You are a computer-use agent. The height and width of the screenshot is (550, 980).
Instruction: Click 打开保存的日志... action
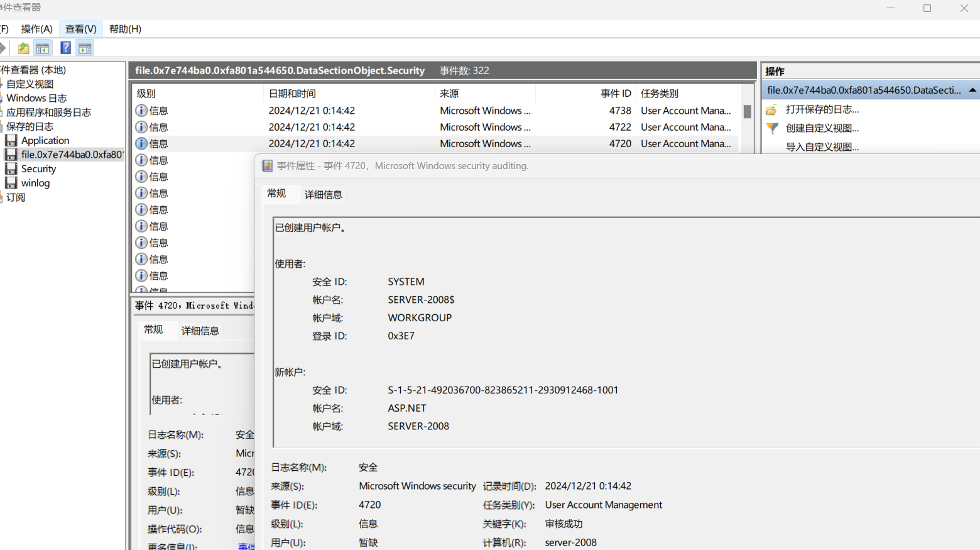(822, 109)
